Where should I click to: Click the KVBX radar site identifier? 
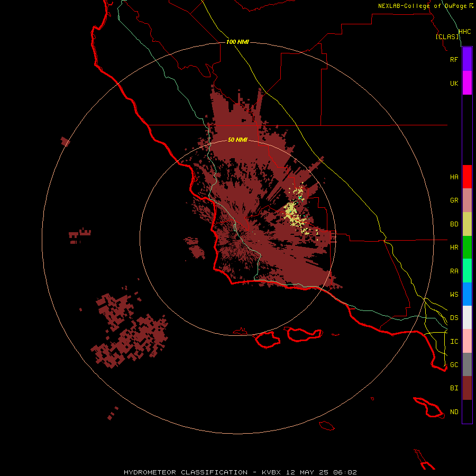pos(271,472)
